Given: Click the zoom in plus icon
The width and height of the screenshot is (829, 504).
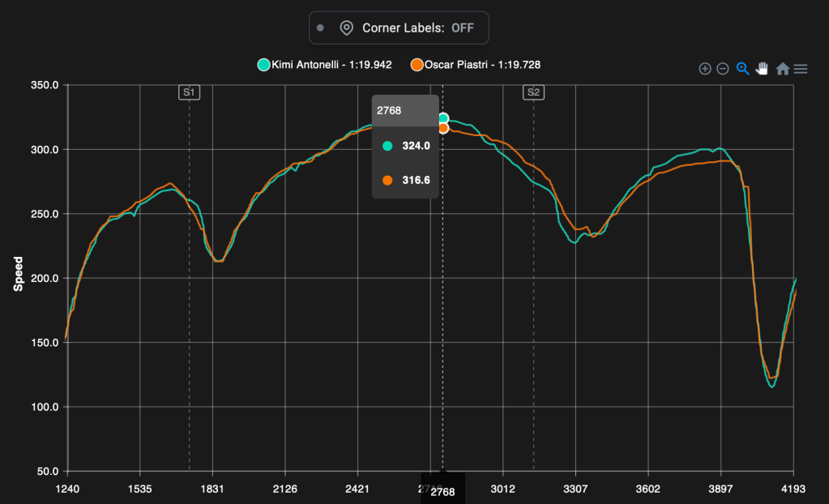Looking at the screenshot, I should (705, 69).
